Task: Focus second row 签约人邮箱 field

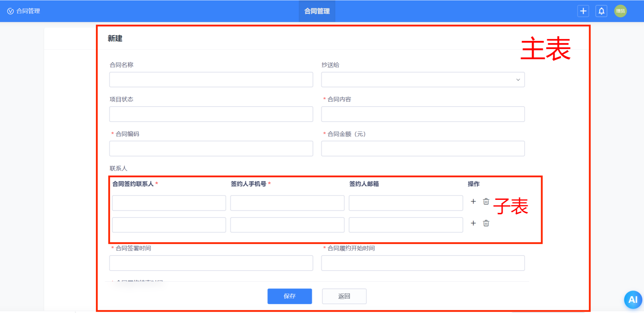Action: click(406, 225)
